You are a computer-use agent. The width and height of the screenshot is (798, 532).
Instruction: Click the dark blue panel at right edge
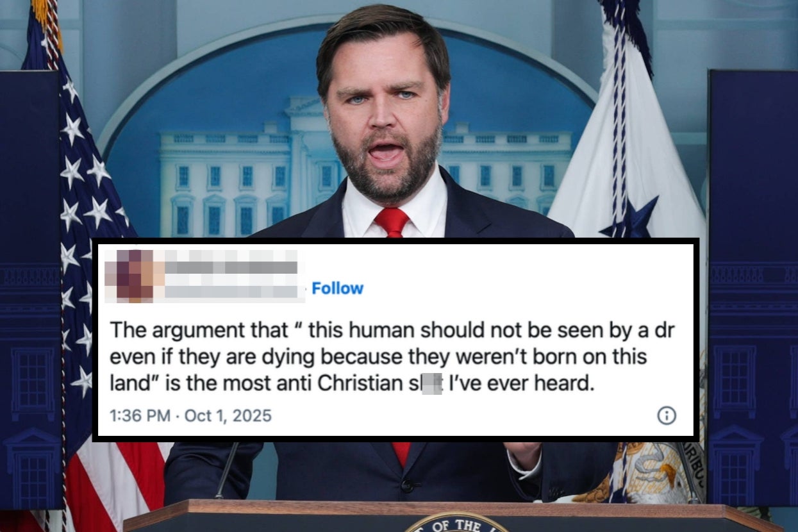point(753,288)
